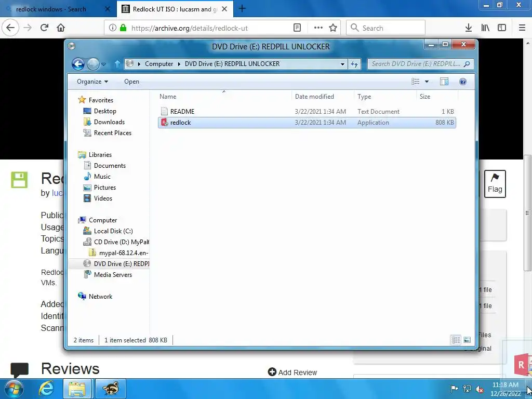Viewport: 532px width, 399px height.
Task: Open the Organize menu
Action: click(x=92, y=82)
